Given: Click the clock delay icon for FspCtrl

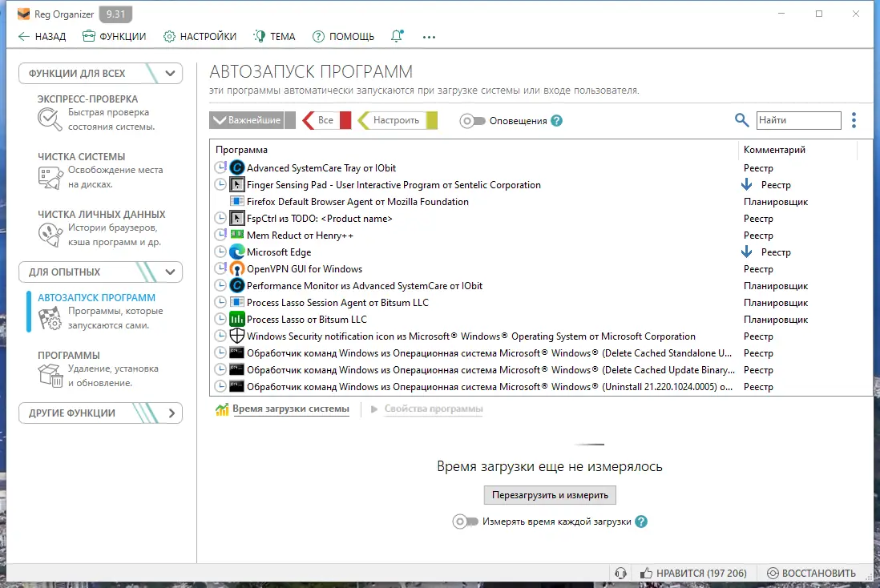Looking at the screenshot, I should tap(220, 218).
